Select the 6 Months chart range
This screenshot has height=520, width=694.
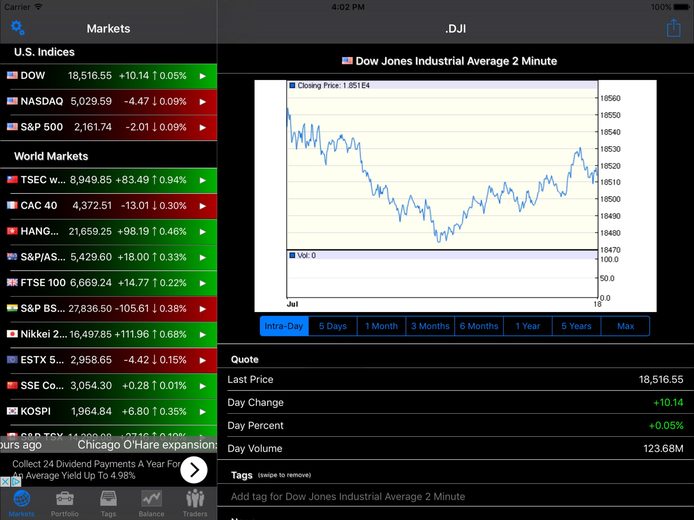pyautogui.click(x=479, y=326)
